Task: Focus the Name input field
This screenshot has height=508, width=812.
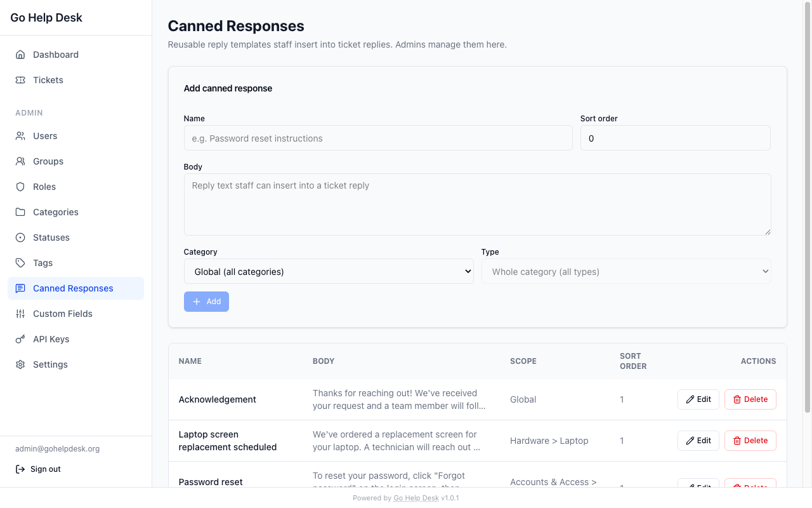Action: [x=378, y=138]
